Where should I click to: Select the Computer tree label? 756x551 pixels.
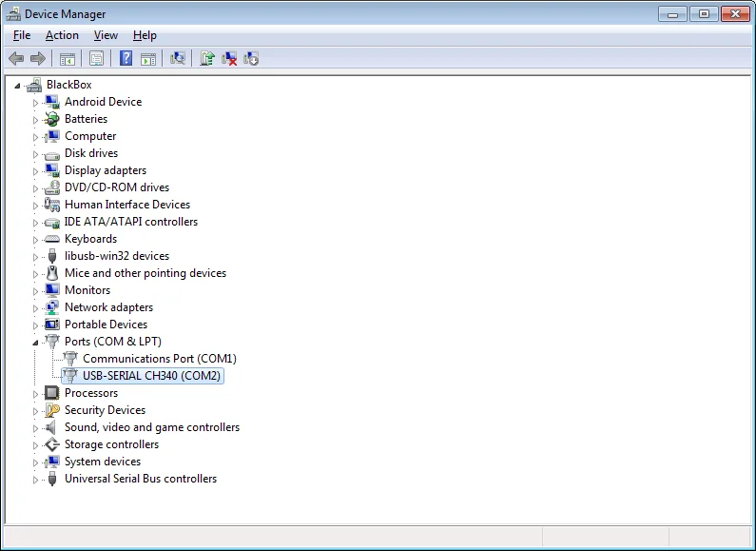[90, 136]
